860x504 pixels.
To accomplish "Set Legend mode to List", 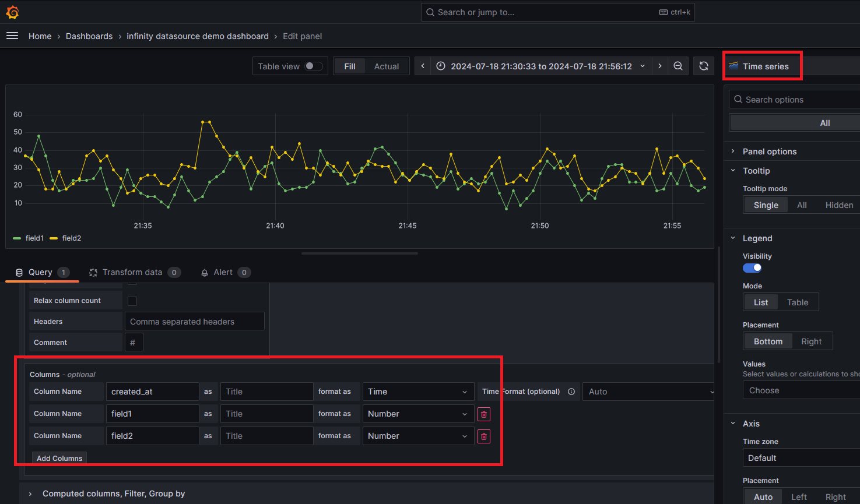I will coord(761,302).
